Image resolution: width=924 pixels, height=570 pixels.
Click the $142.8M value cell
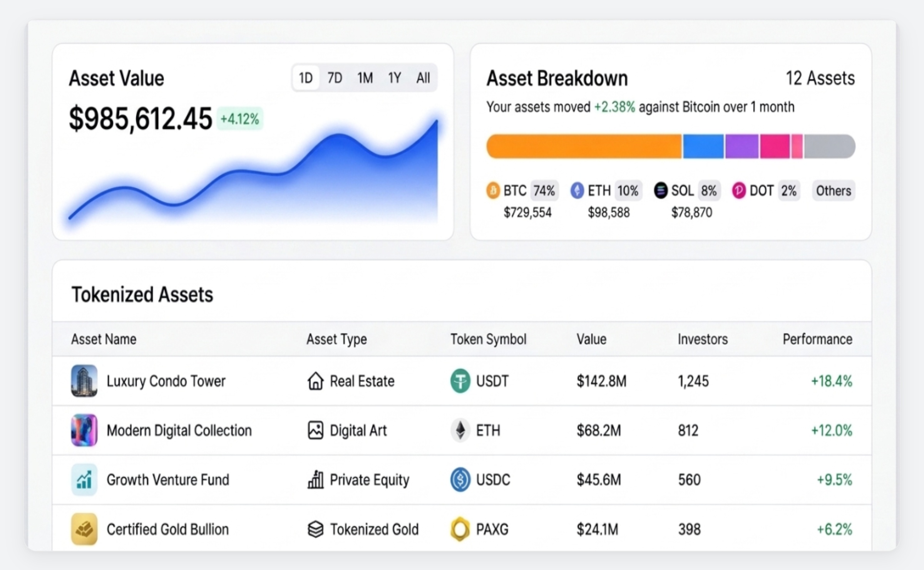click(x=601, y=381)
